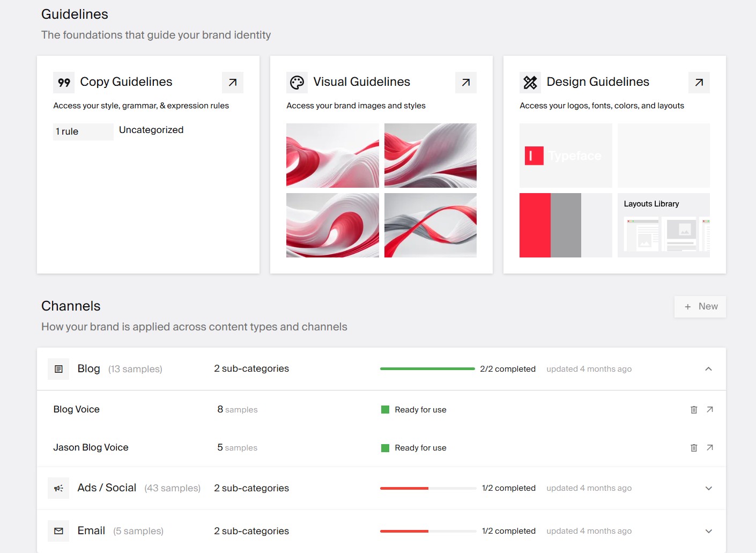The width and height of the screenshot is (756, 553).
Task: Add a New channel
Action: coord(700,307)
